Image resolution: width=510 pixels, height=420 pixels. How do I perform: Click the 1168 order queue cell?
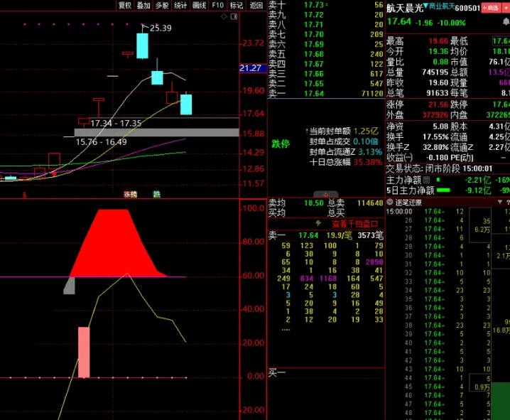pos(328,279)
